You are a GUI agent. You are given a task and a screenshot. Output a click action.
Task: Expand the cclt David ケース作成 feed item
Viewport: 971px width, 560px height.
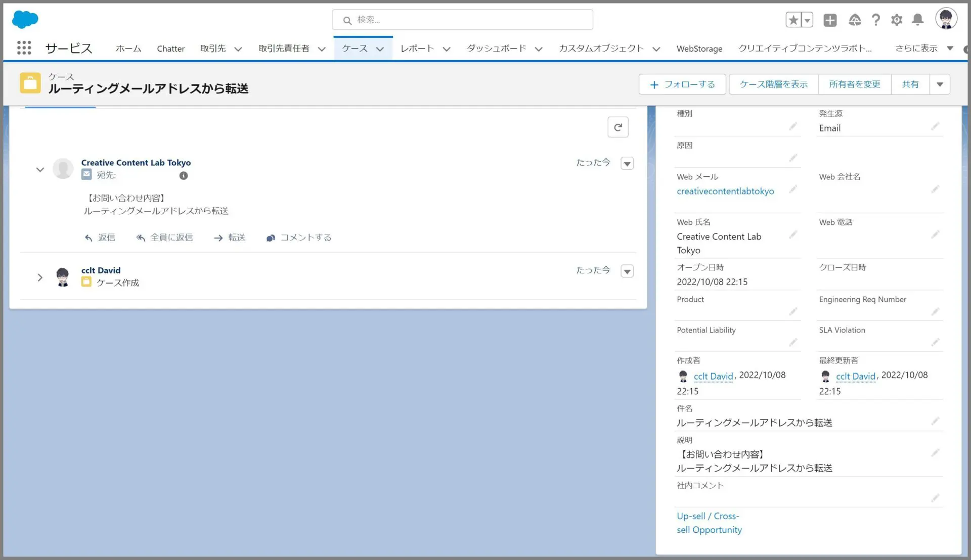pos(40,277)
